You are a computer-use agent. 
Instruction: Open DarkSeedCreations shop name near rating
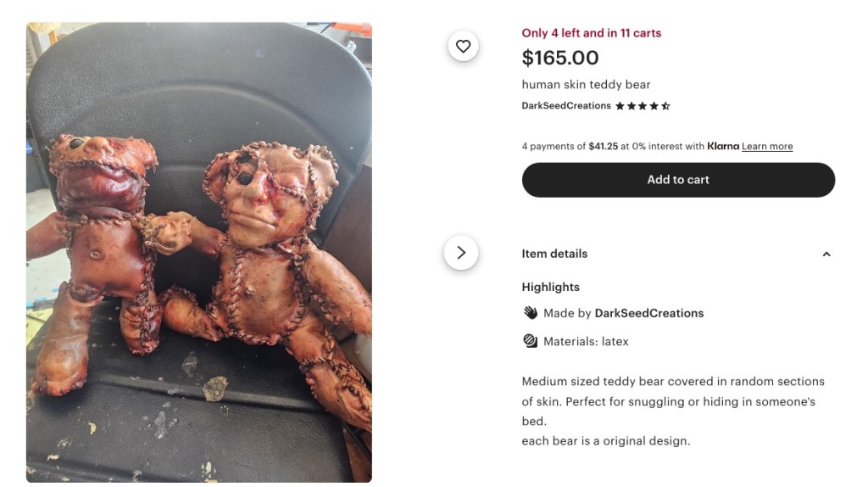click(x=566, y=106)
